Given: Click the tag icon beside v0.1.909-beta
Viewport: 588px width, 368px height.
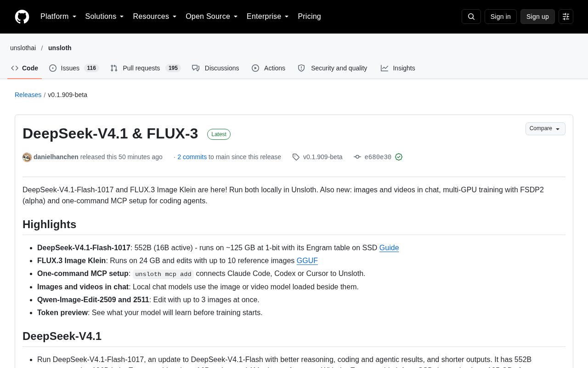Looking at the screenshot, I should tap(296, 157).
